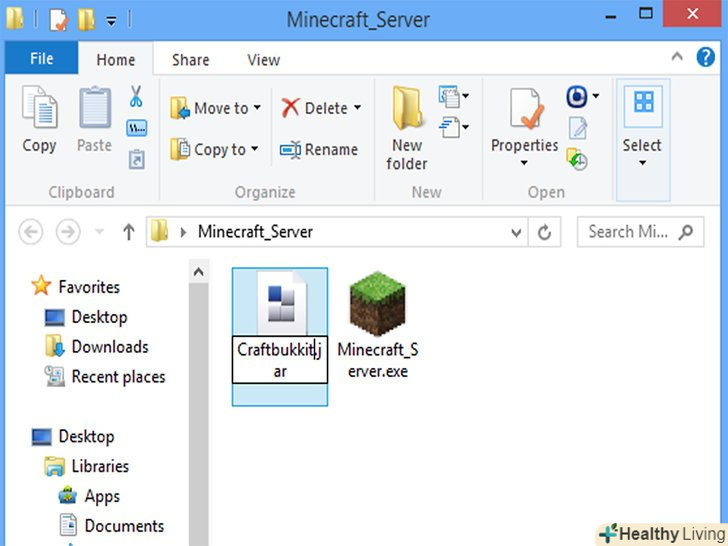Open the New item dropdown
Screen dimensions: 728x546
tap(454, 96)
